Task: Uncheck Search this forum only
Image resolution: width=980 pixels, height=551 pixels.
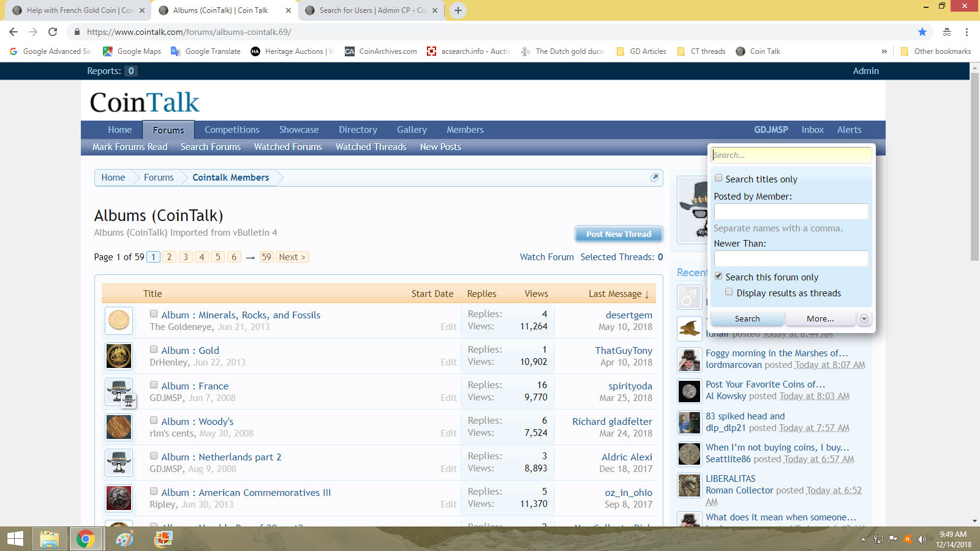Action: click(x=718, y=276)
